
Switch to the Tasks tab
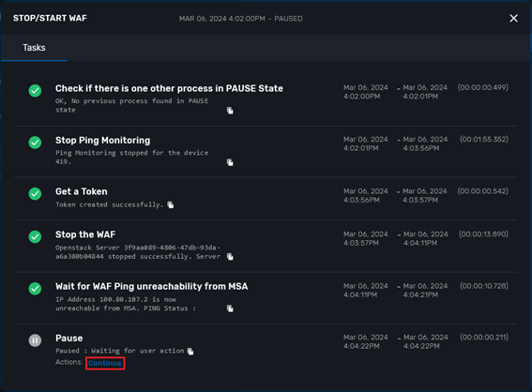coord(34,48)
